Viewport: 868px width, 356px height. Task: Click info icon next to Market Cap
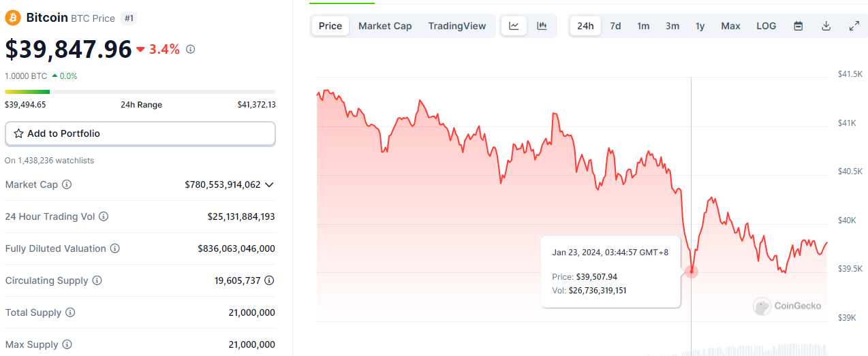(67, 184)
